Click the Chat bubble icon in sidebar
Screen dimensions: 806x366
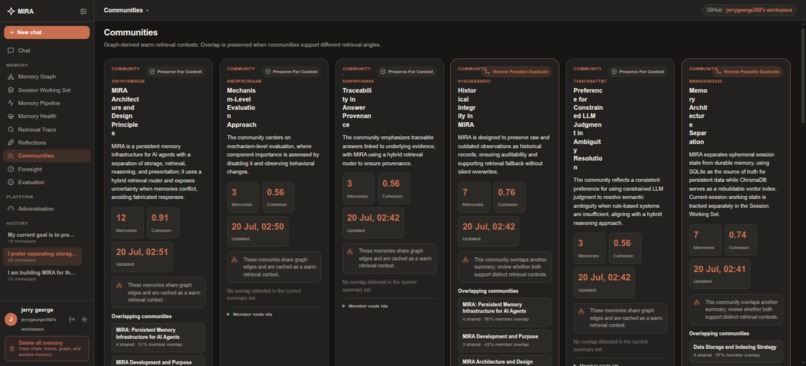click(x=11, y=50)
